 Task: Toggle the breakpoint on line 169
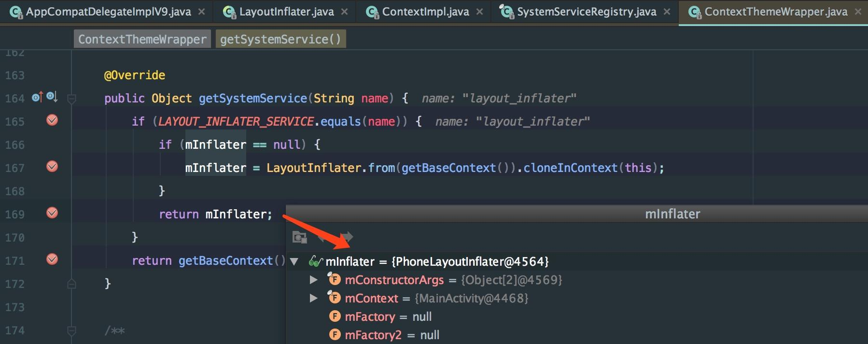pos(52,213)
